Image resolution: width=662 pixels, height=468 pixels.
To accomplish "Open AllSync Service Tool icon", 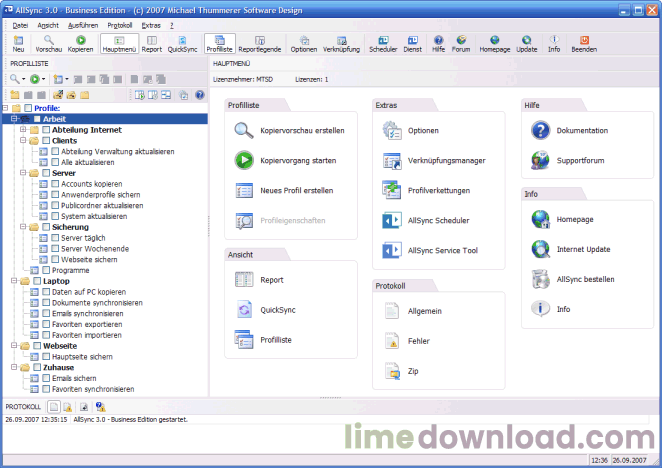I will coord(391,250).
